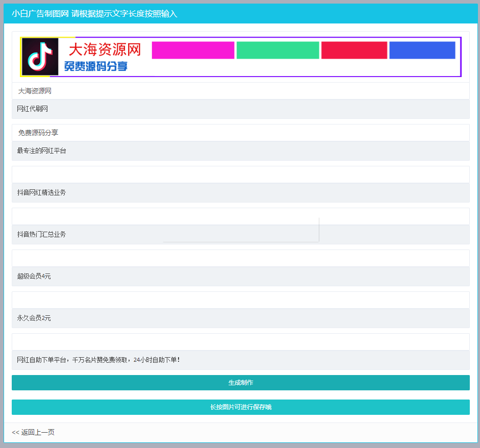This screenshot has width=480, height=448.
Task: Click the empty input above 抖音网红精选业务
Action: point(240,175)
